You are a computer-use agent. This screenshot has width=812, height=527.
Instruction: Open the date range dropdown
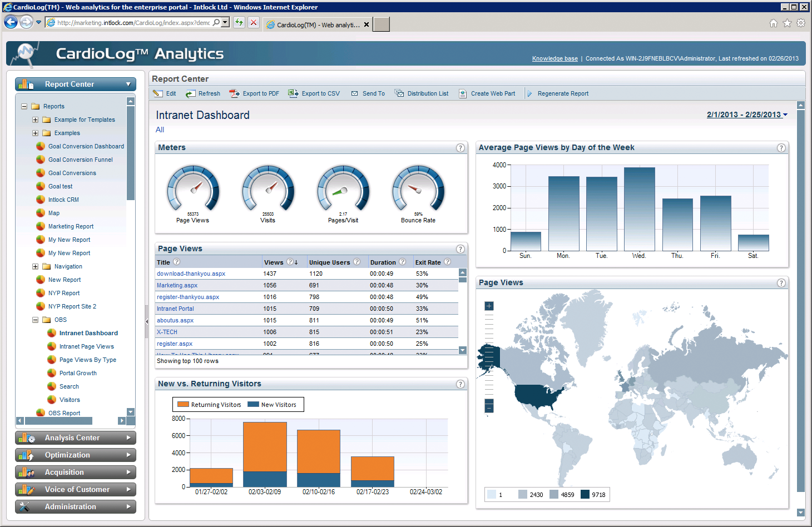[x=747, y=115]
